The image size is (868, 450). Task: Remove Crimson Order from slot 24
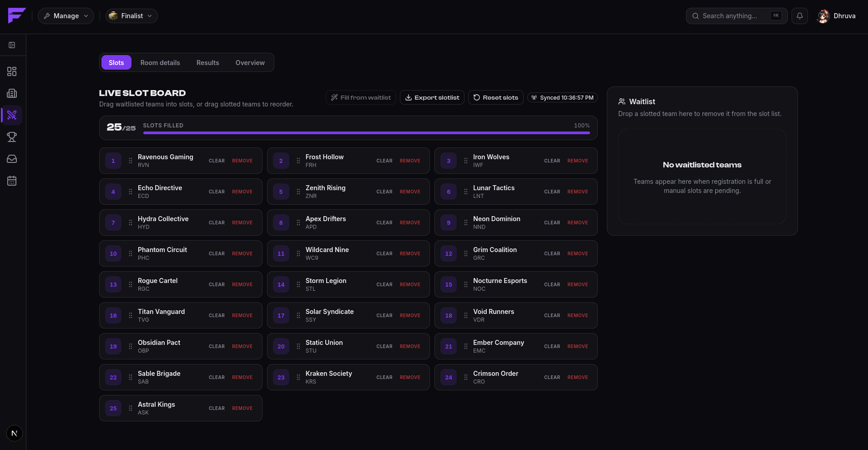(x=578, y=377)
